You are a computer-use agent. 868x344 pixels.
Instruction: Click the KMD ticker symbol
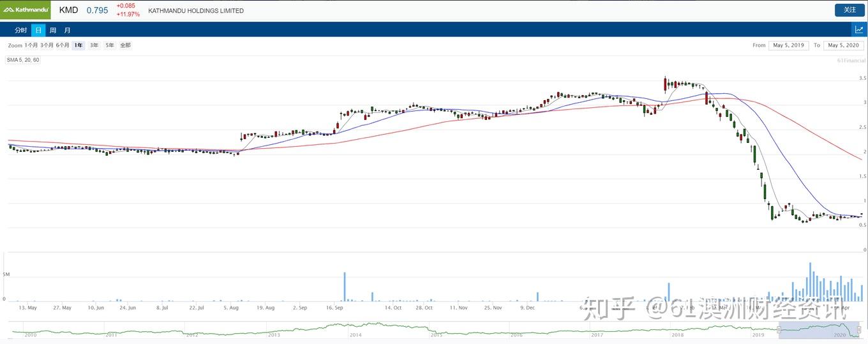pos(68,10)
